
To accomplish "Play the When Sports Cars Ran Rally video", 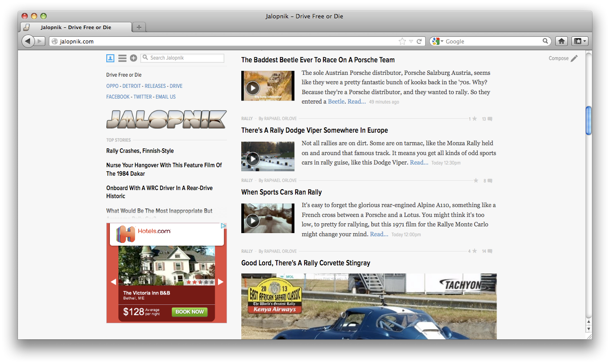I will (x=268, y=218).
